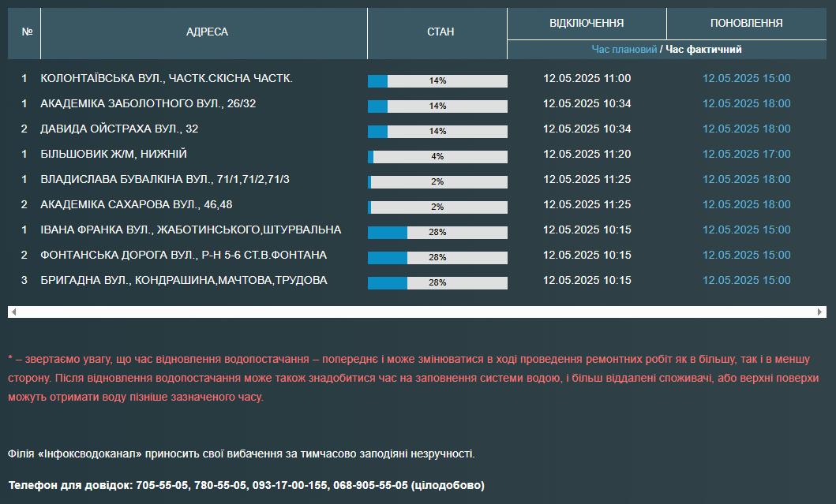The height and width of the screenshot is (504, 836).
Task: Click restoration time for Більшовик ж/м row
Action: pyautogui.click(x=746, y=154)
